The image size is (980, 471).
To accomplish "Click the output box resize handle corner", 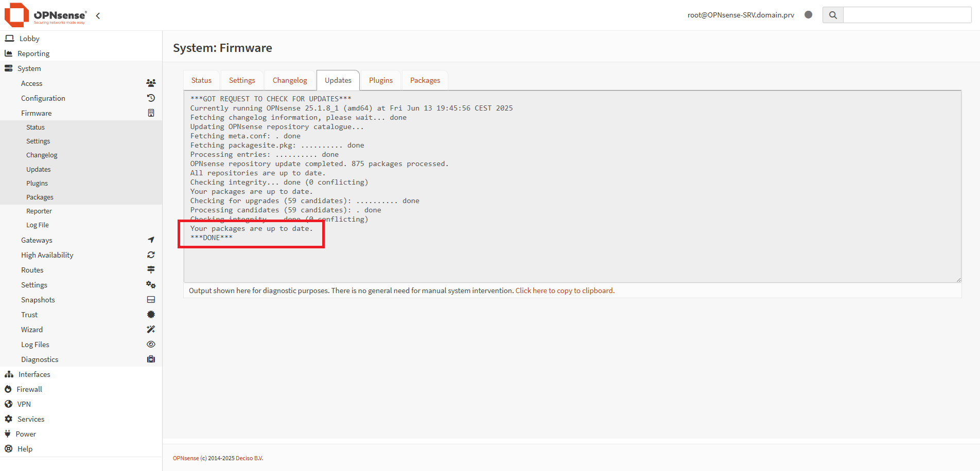I will 958,280.
